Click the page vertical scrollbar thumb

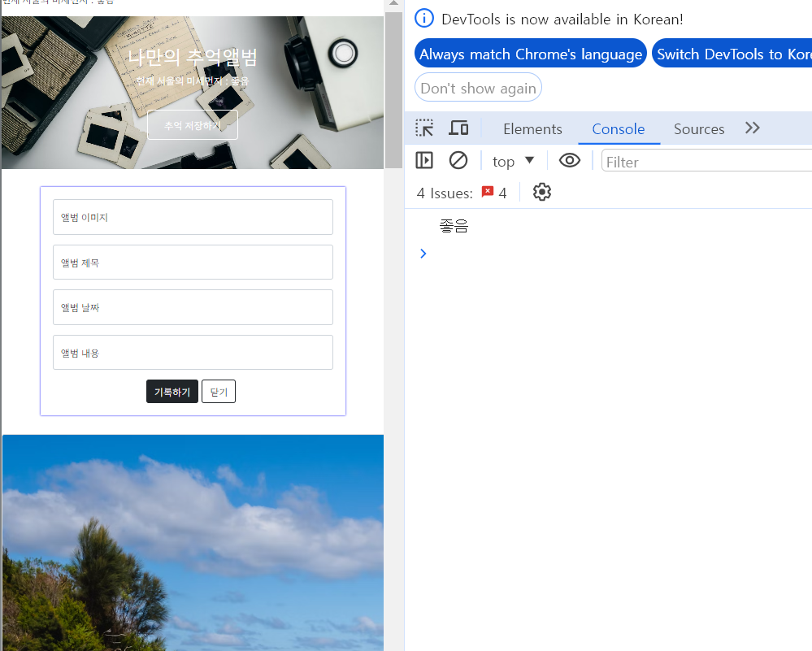pyautogui.click(x=393, y=89)
